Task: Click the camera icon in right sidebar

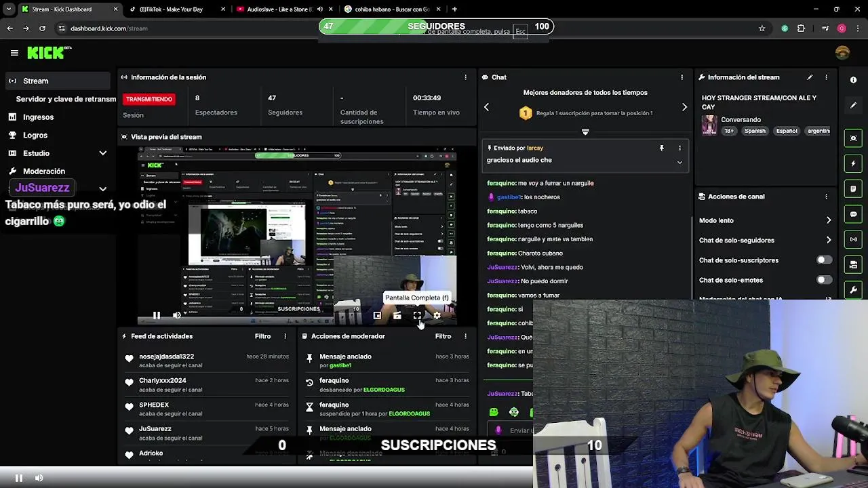Action: click(x=853, y=264)
